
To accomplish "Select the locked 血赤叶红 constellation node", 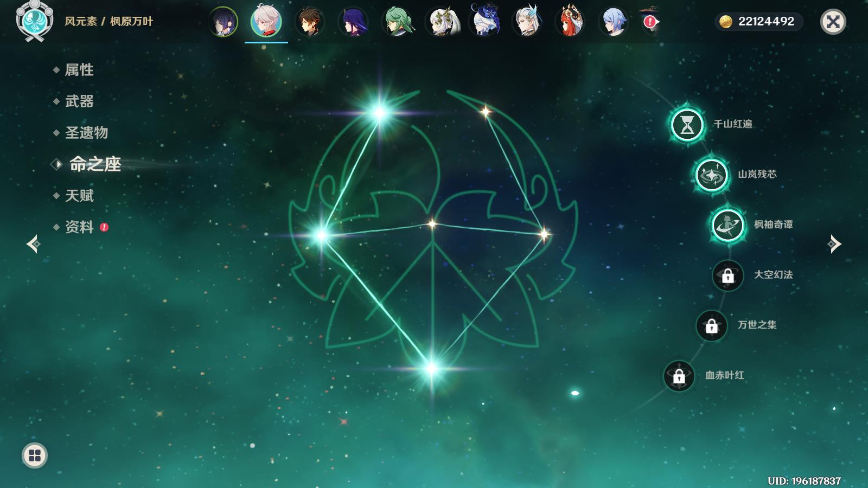I will (x=679, y=376).
